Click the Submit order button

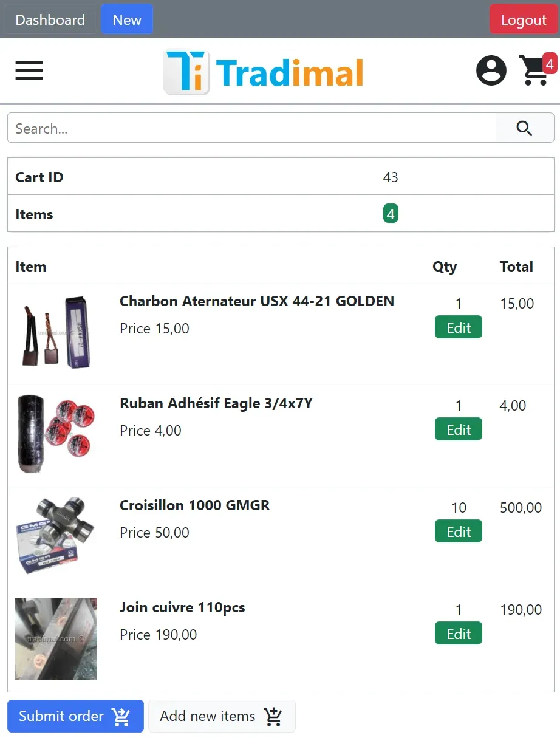coord(75,716)
